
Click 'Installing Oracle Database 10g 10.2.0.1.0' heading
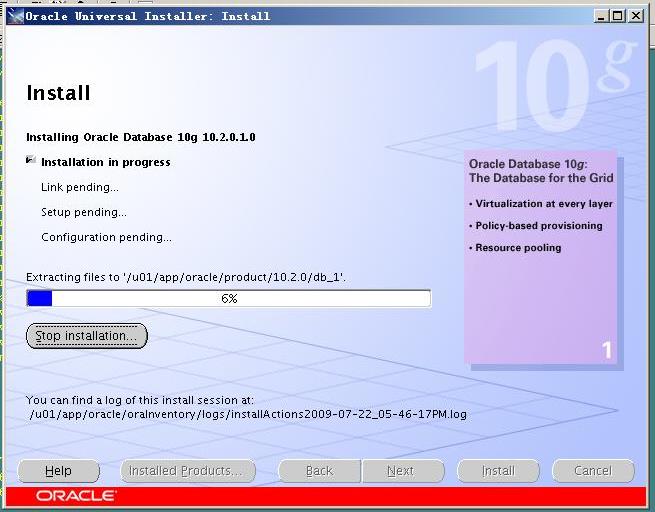point(141,137)
